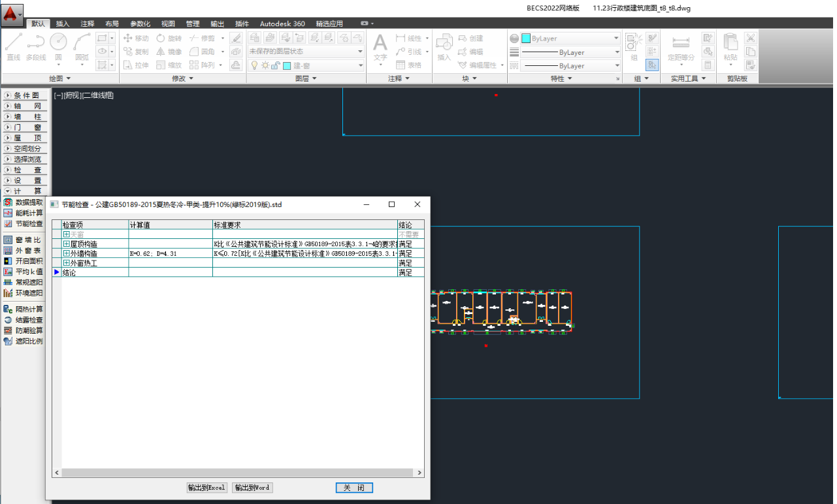The height and width of the screenshot is (504, 837).
Task: Toggle the layer lock padlock icon
Action: [x=275, y=65]
